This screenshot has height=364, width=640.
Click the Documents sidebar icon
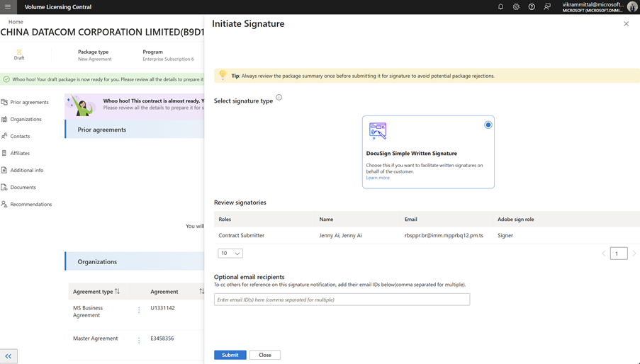[4, 187]
